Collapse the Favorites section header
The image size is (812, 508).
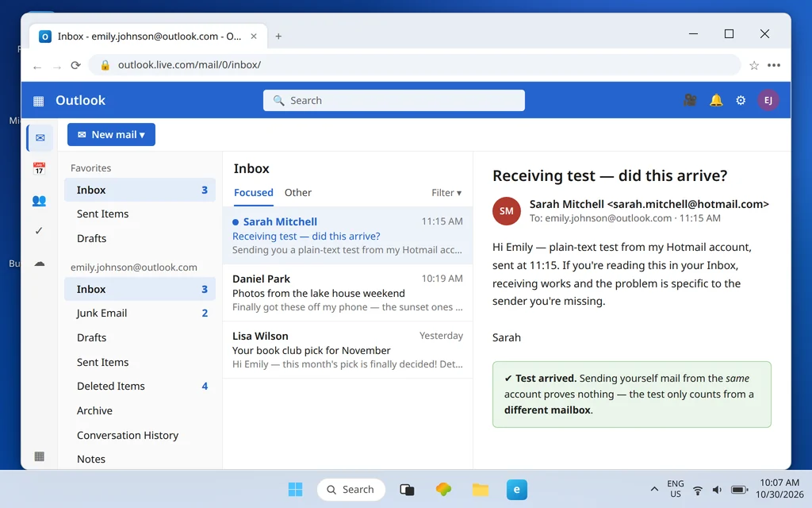[x=90, y=168]
